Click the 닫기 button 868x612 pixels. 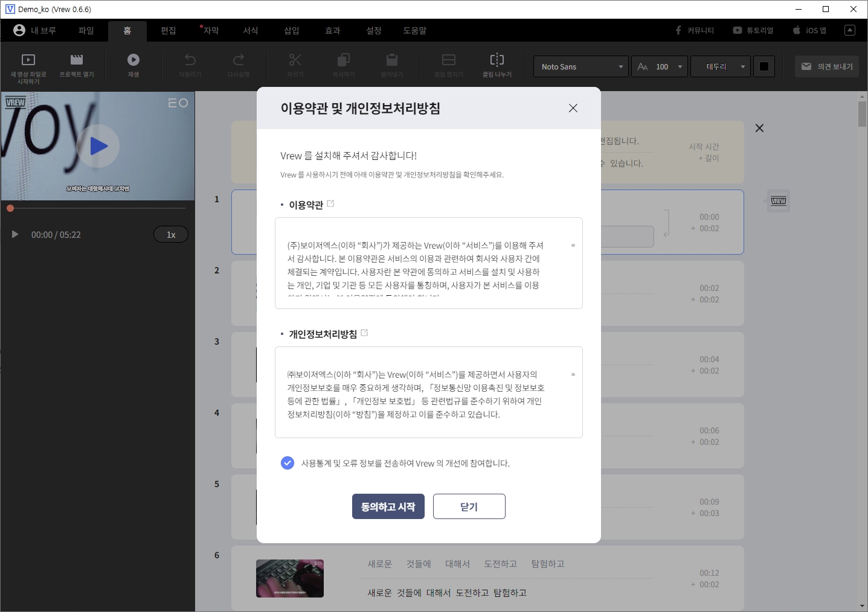click(469, 506)
